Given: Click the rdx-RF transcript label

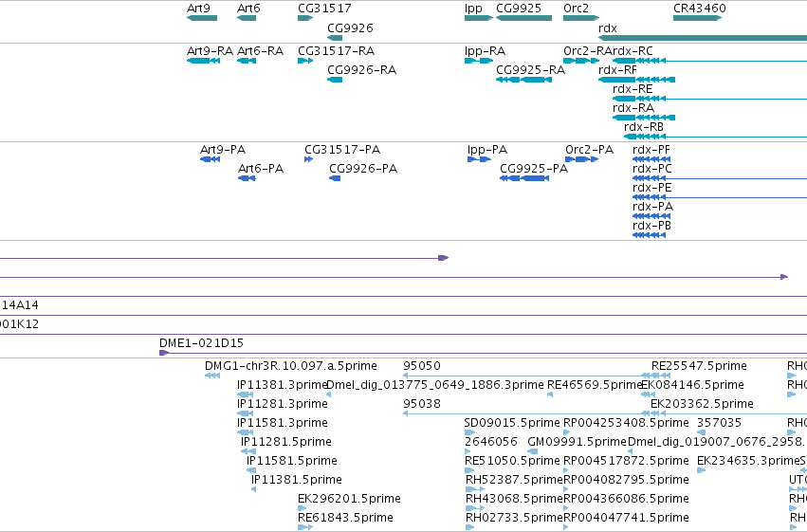Looking at the screenshot, I should (x=617, y=70).
